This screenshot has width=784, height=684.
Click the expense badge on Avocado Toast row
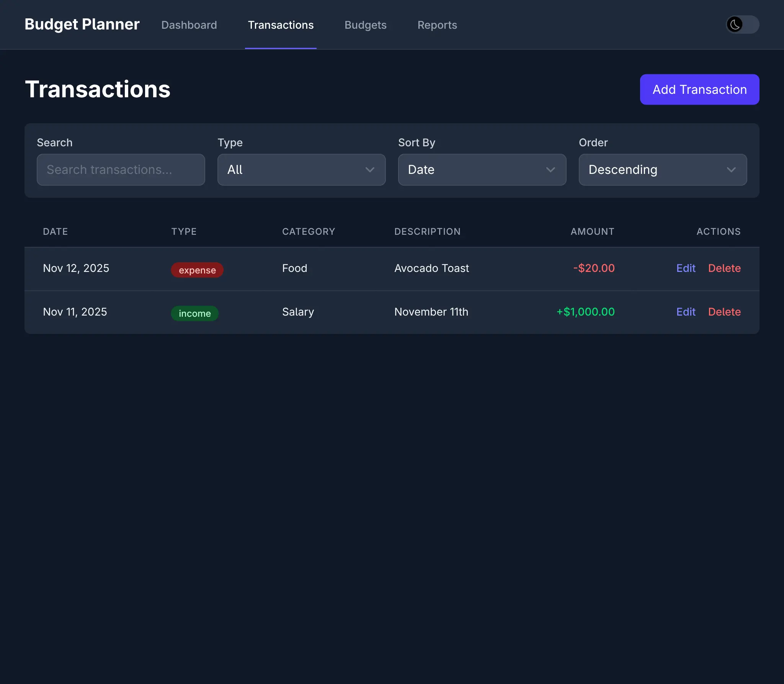pos(197,270)
